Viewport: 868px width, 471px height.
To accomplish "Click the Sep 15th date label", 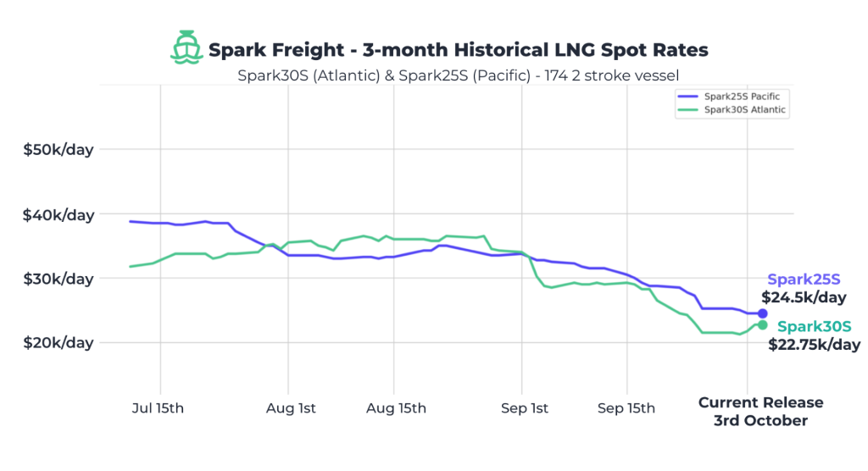I will click(626, 408).
